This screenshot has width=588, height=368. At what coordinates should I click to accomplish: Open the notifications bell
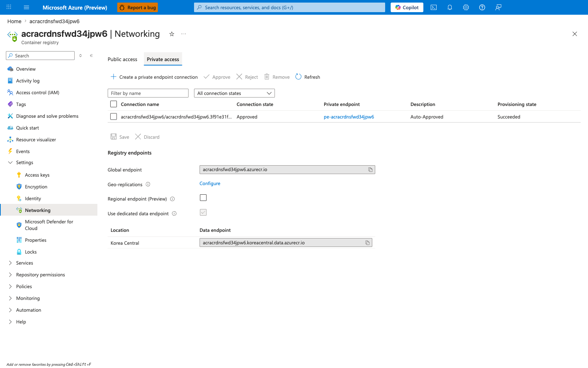450,7
